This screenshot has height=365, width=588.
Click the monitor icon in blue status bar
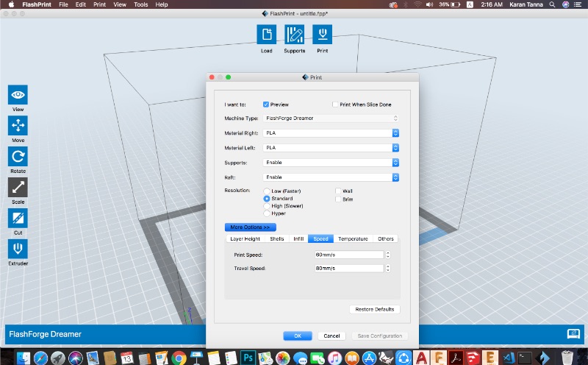point(573,334)
